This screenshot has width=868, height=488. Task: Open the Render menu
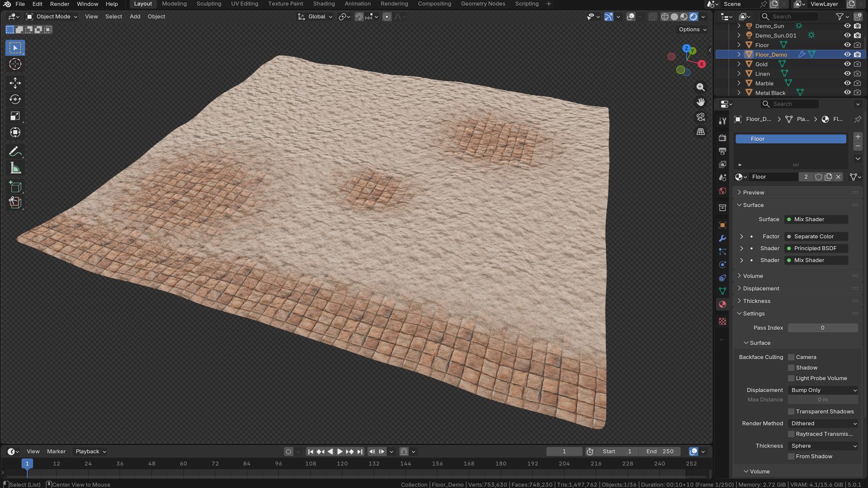pyautogui.click(x=60, y=4)
